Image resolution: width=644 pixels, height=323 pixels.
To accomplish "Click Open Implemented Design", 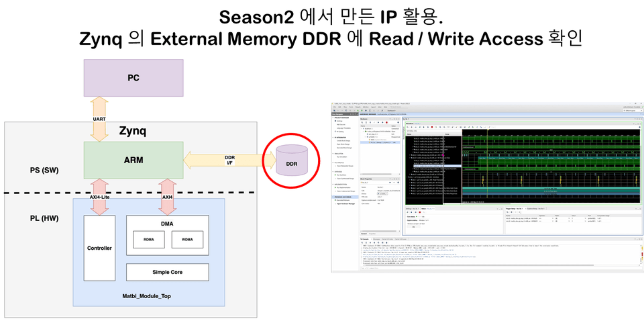I will (346, 191).
